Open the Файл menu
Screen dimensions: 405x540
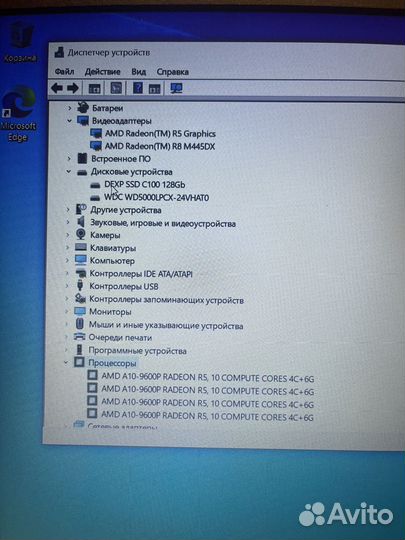pos(64,71)
